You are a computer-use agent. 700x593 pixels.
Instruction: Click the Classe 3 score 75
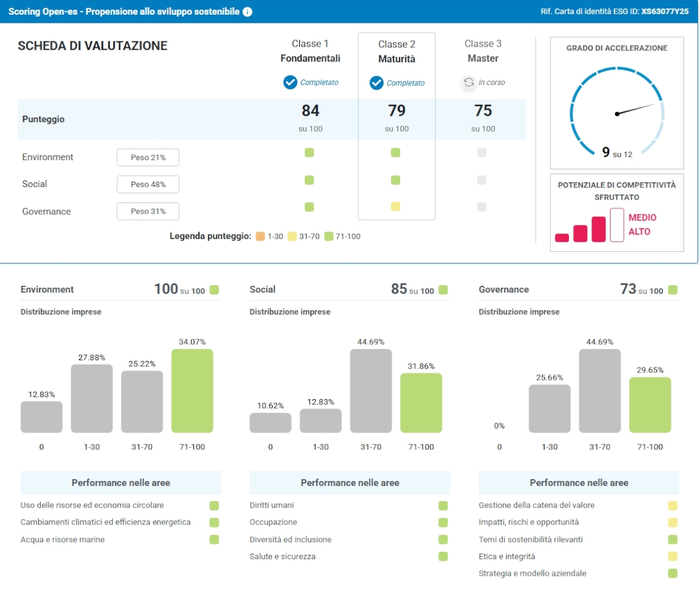[x=483, y=111]
